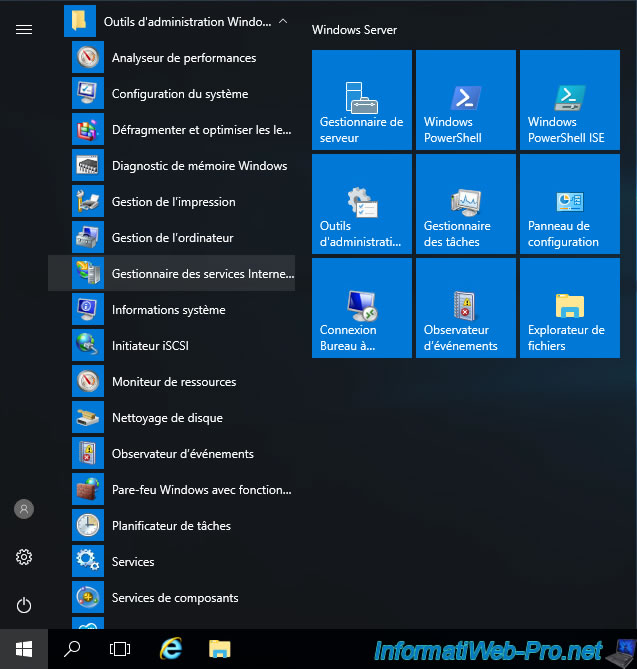Click the Configuration du système icon
The image size is (637, 669).
tap(88, 93)
